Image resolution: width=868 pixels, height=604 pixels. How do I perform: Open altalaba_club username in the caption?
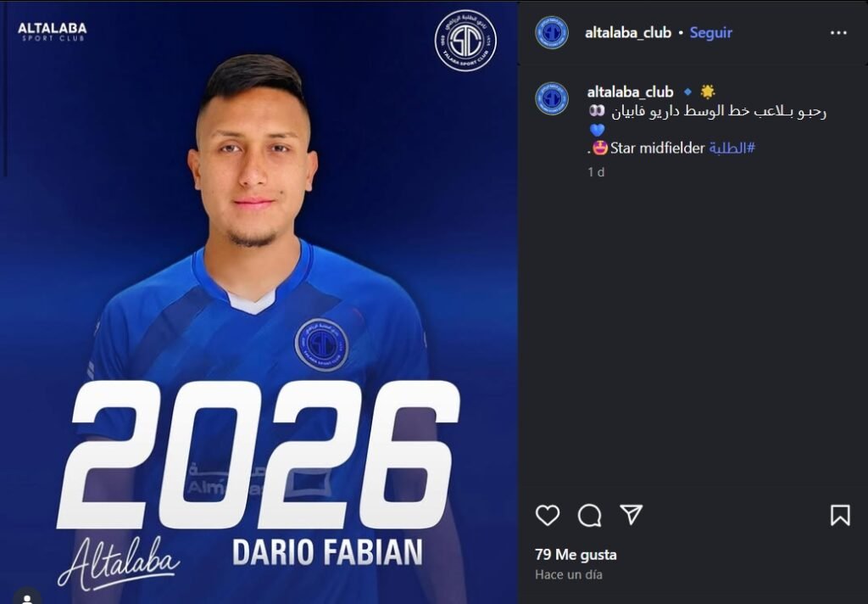pyautogui.click(x=630, y=92)
